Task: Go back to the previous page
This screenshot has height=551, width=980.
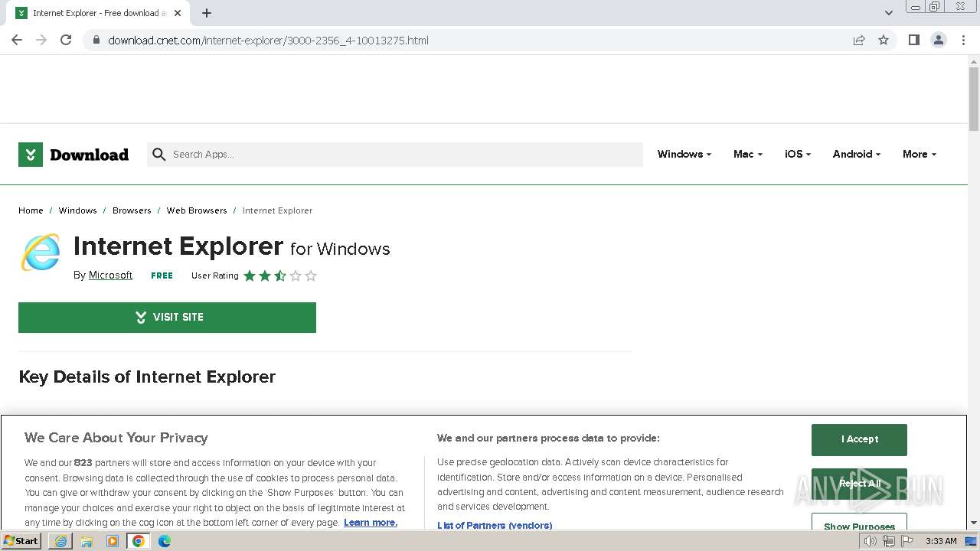Action: click(17, 40)
